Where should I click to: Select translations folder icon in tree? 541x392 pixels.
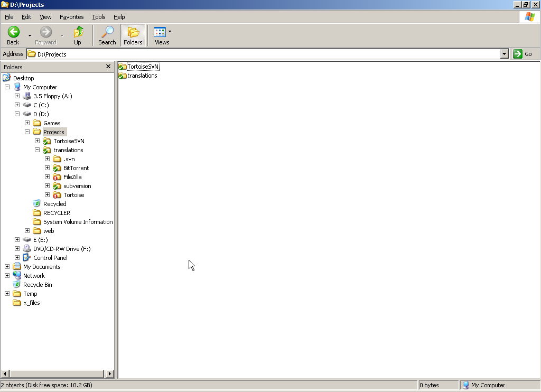coord(47,150)
